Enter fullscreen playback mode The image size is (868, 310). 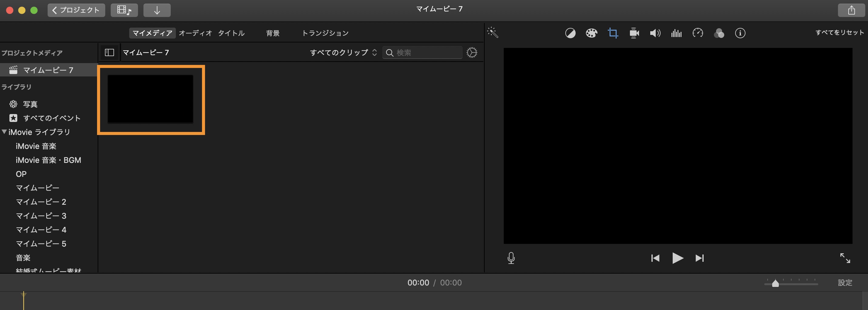tap(845, 258)
